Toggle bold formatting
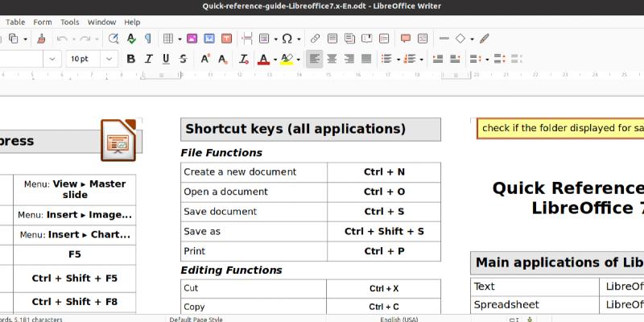 (x=130, y=59)
